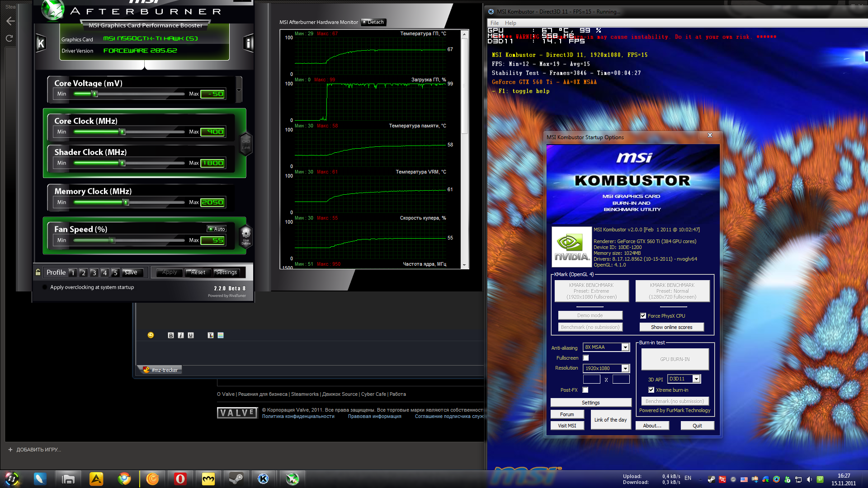
Task: Click the profile save button
Action: pyautogui.click(x=132, y=272)
